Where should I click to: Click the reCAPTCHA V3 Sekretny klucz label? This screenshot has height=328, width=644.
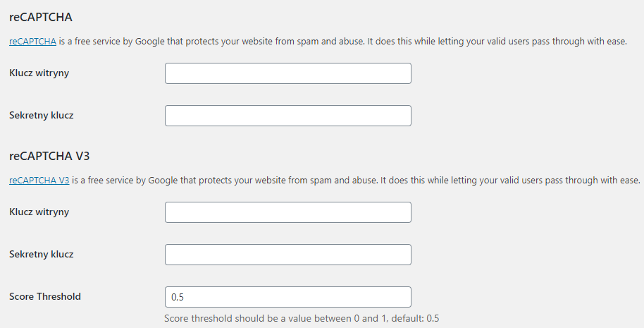(x=42, y=254)
